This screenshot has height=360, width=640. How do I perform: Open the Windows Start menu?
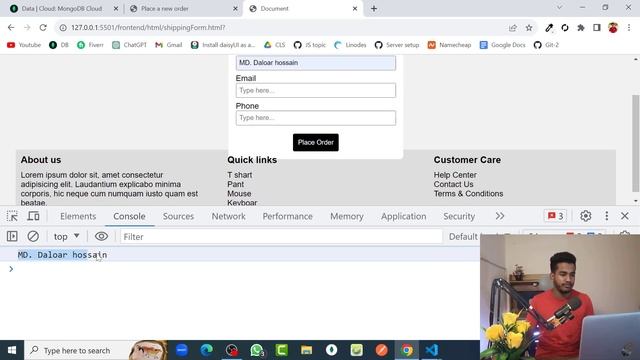click(x=12, y=350)
